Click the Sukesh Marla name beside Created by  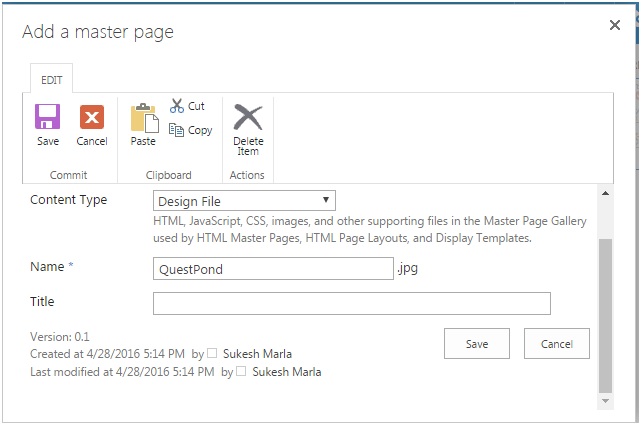point(257,353)
